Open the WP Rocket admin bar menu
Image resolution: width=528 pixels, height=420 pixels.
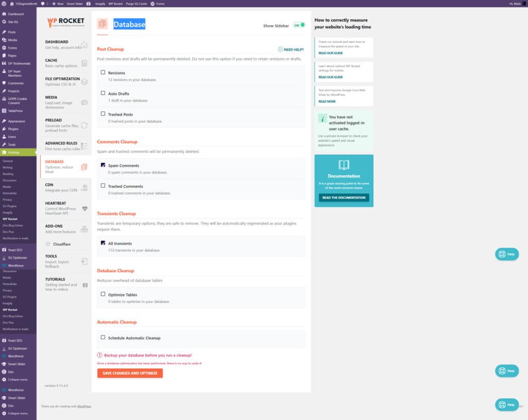[115, 4]
